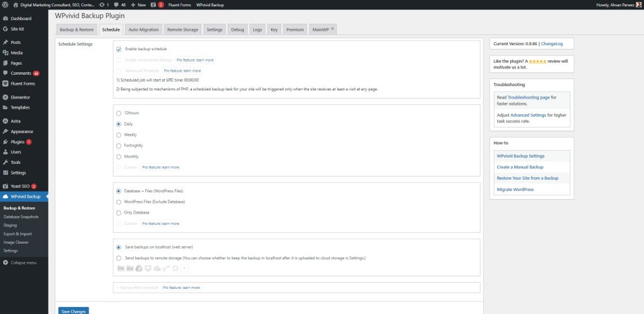
Task: Click the Dashboard sidebar icon
Action: tap(5, 18)
